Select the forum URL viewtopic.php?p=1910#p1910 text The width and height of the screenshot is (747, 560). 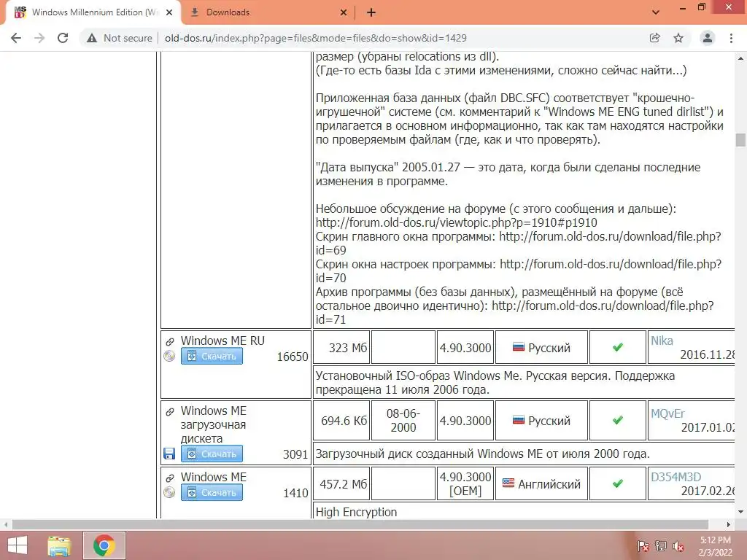(457, 223)
